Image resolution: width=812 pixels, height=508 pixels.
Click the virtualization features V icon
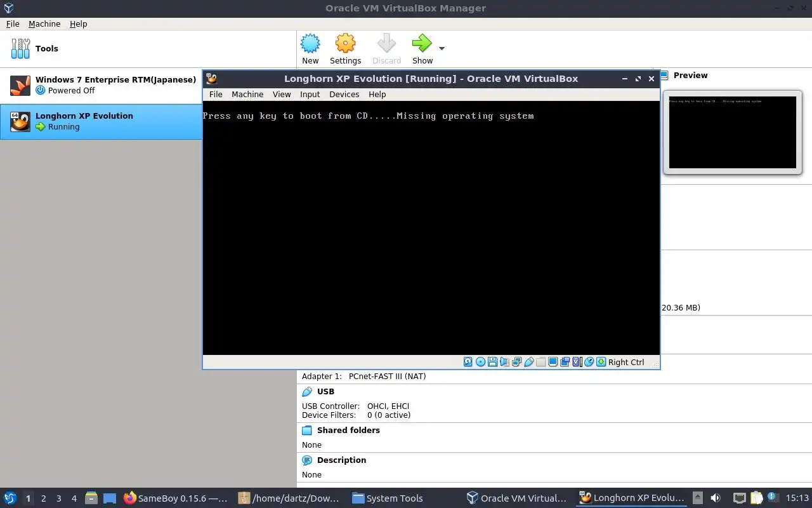(577, 362)
